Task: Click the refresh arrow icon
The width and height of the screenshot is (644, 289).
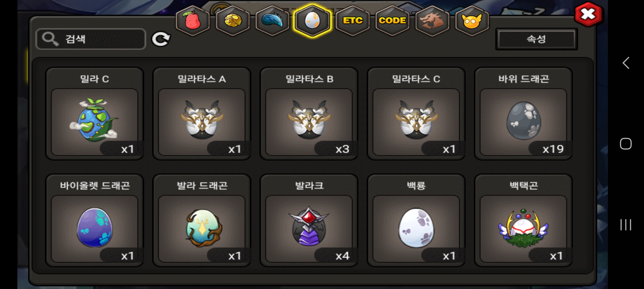Action: pyautogui.click(x=161, y=39)
